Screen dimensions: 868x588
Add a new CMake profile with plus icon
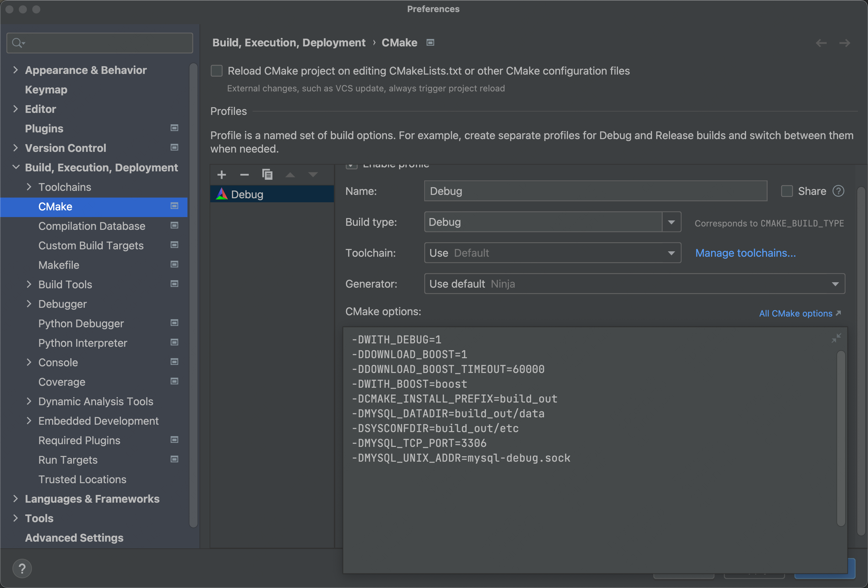(x=221, y=174)
